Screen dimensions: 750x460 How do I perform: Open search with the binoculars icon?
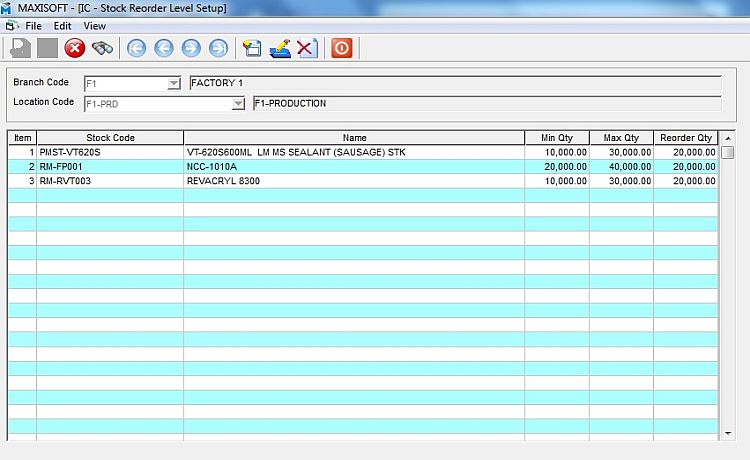(102, 48)
